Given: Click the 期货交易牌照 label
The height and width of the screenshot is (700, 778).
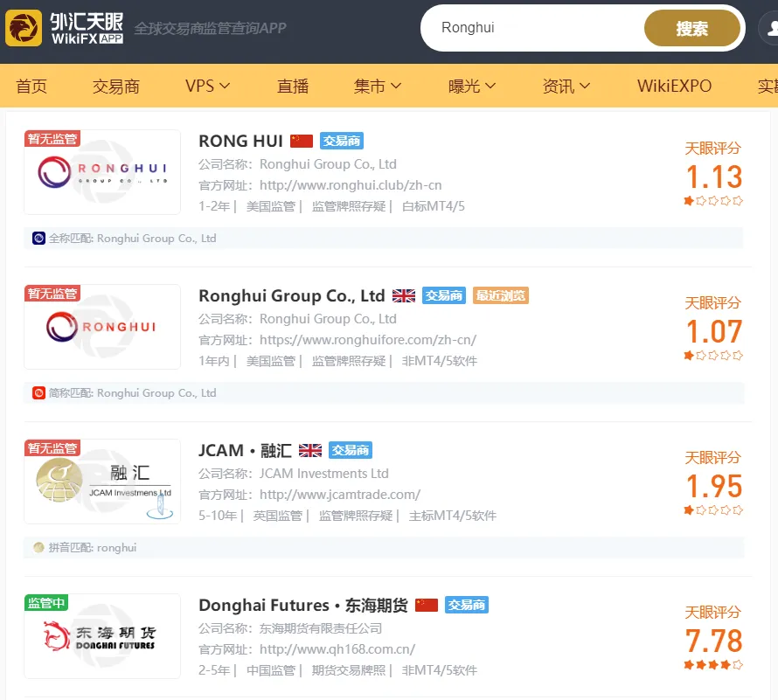Looking at the screenshot, I should pos(348,671).
